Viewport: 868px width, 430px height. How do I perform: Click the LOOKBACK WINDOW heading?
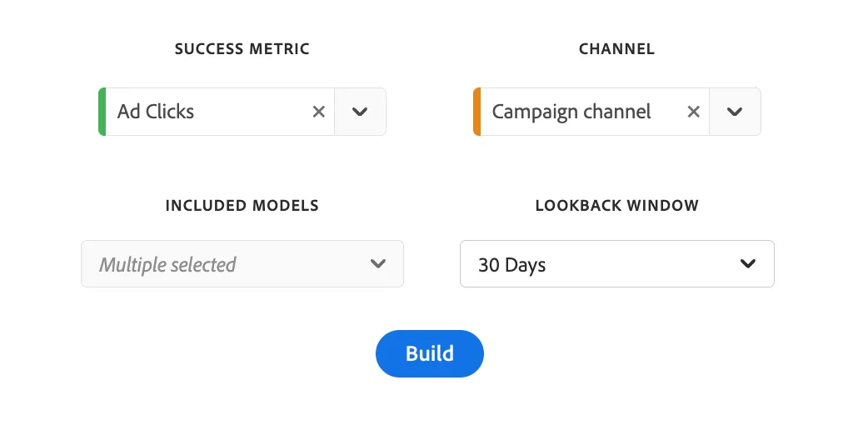[616, 206]
